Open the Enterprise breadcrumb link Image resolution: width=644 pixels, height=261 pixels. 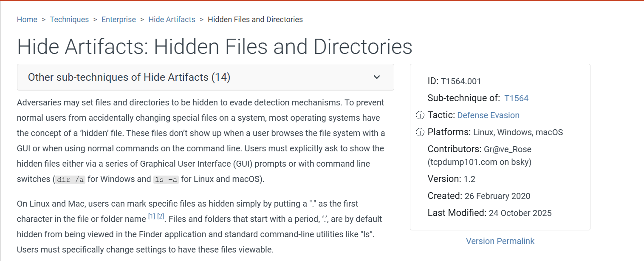(119, 20)
